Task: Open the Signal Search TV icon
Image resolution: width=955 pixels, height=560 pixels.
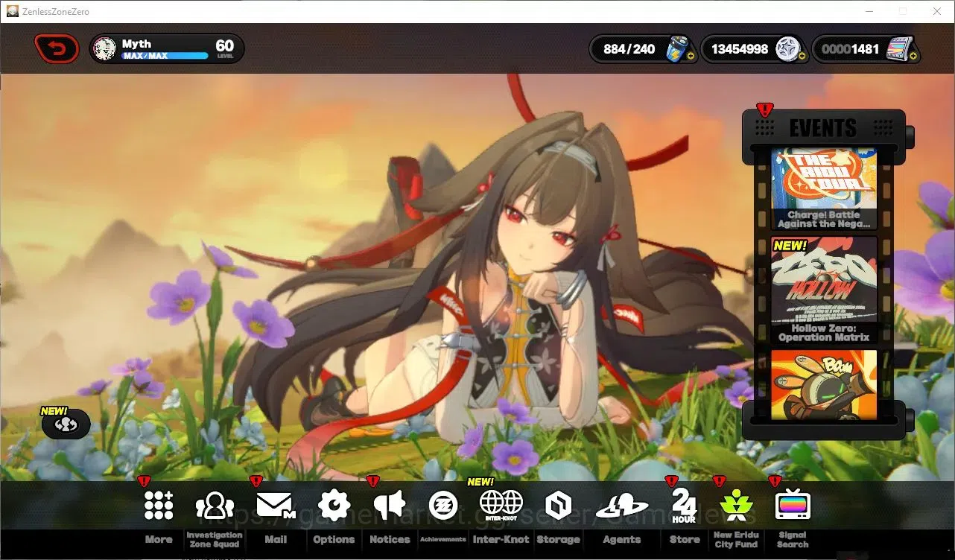Action: [x=793, y=506]
